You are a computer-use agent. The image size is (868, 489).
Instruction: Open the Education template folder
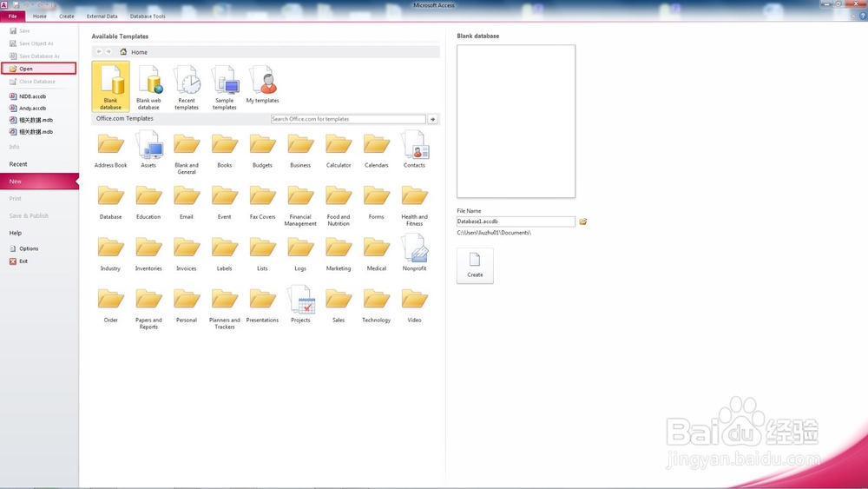pyautogui.click(x=148, y=202)
